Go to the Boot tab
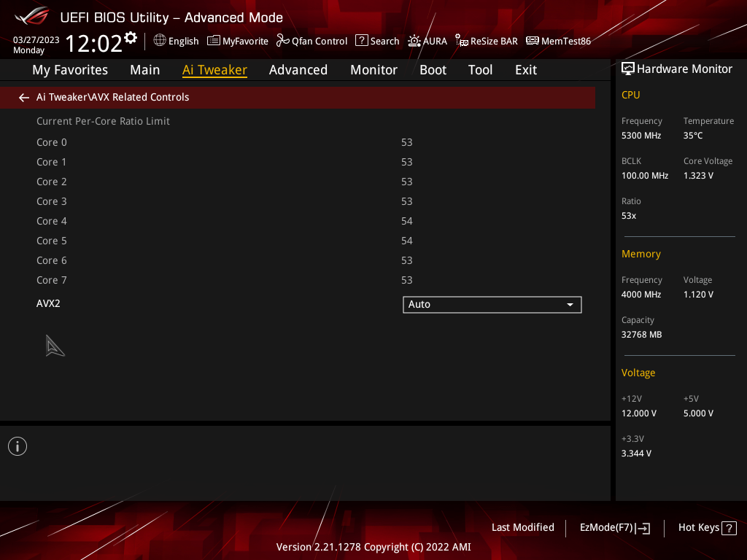 point(433,70)
